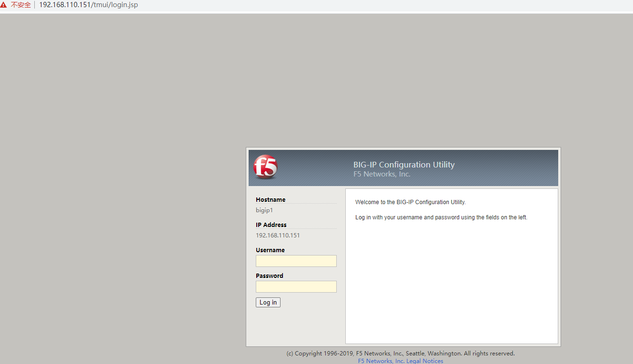Click the 'Username' field label
The width and height of the screenshot is (633, 364).
click(x=270, y=250)
